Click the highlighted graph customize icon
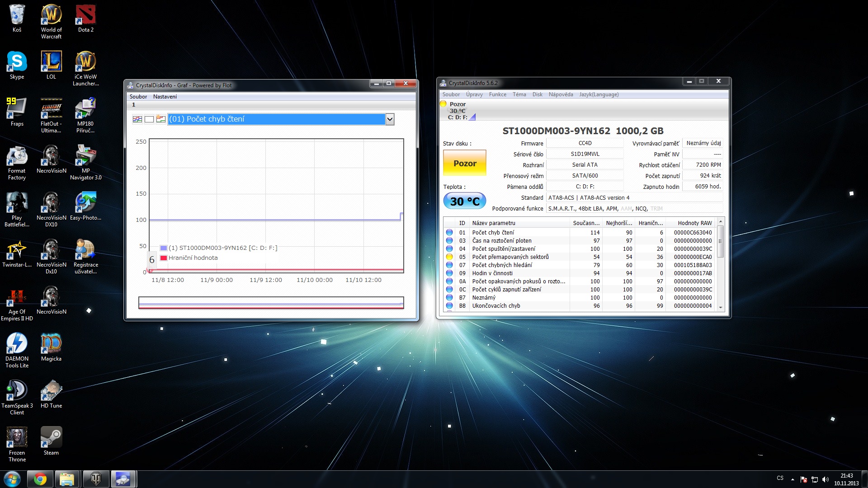The height and width of the screenshot is (488, 868). 160,119
